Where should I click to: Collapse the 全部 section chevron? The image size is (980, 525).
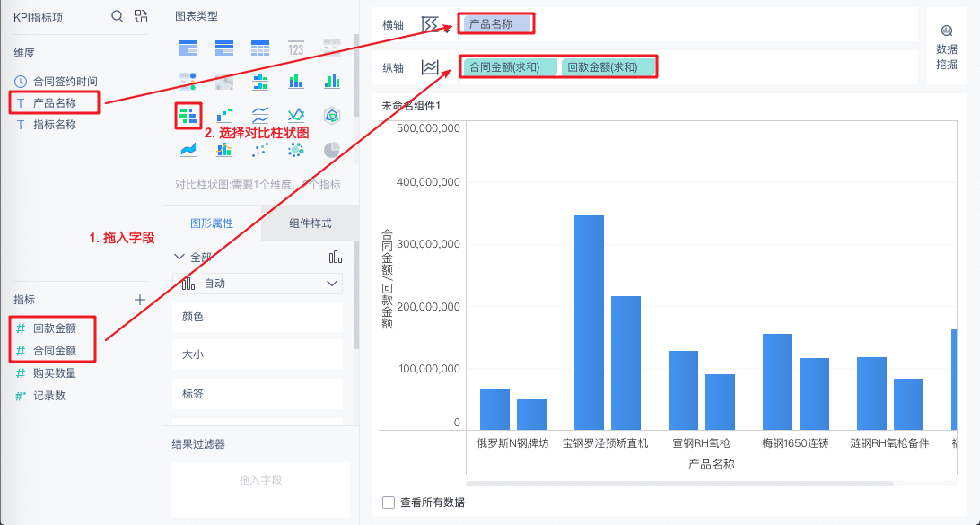(x=179, y=257)
